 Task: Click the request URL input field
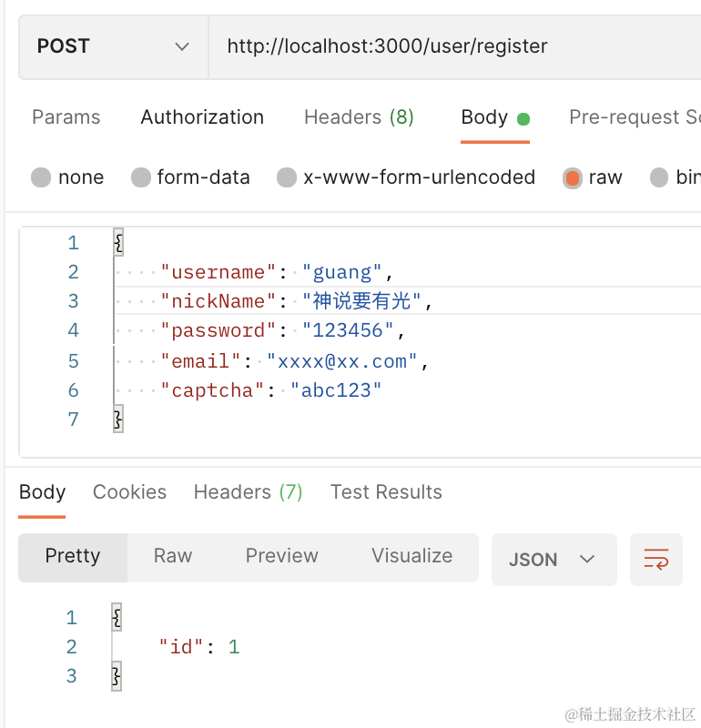click(455, 46)
